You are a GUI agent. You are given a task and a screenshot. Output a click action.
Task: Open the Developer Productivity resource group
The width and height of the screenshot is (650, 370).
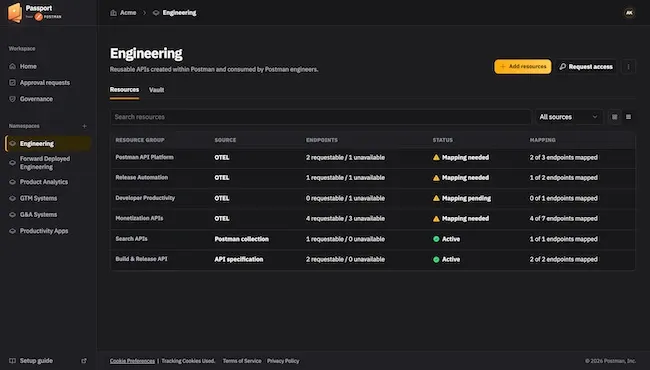click(145, 198)
